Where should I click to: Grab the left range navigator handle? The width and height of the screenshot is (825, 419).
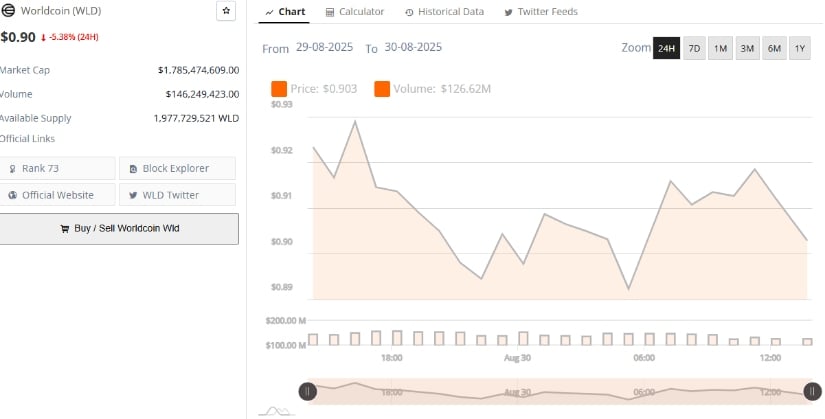coord(308,391)
